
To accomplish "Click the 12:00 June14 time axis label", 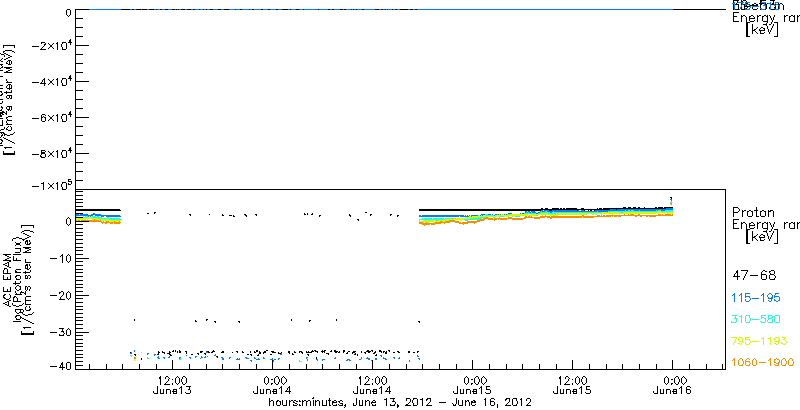I will point(372,386).
